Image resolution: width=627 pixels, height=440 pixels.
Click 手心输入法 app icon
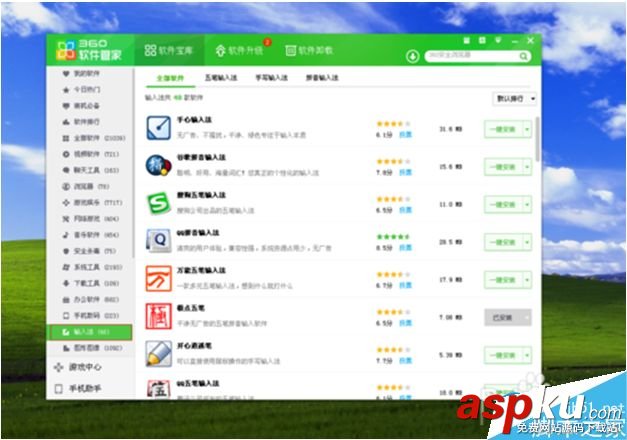[159, 128]
